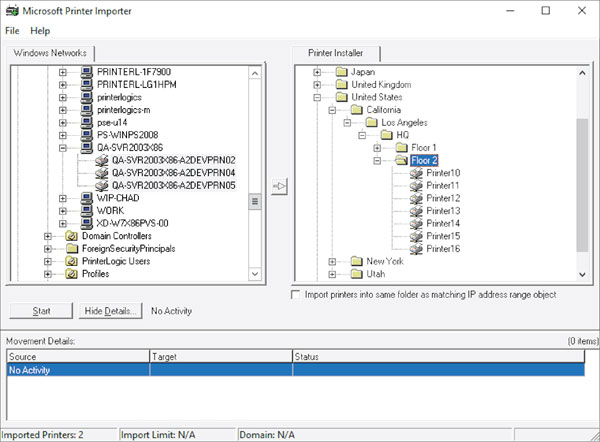Open the Help menu
This screenshot has width=600, height=442.
[x=40, y=31]
